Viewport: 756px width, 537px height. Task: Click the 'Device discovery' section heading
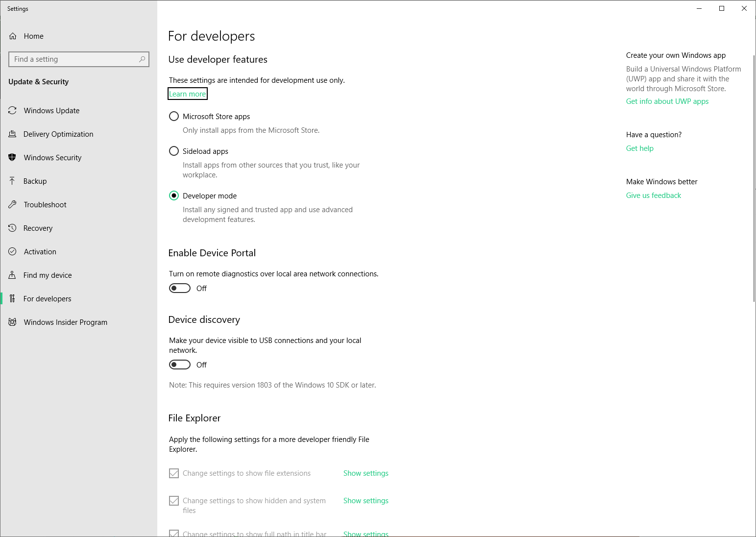(x=204, y=319)
